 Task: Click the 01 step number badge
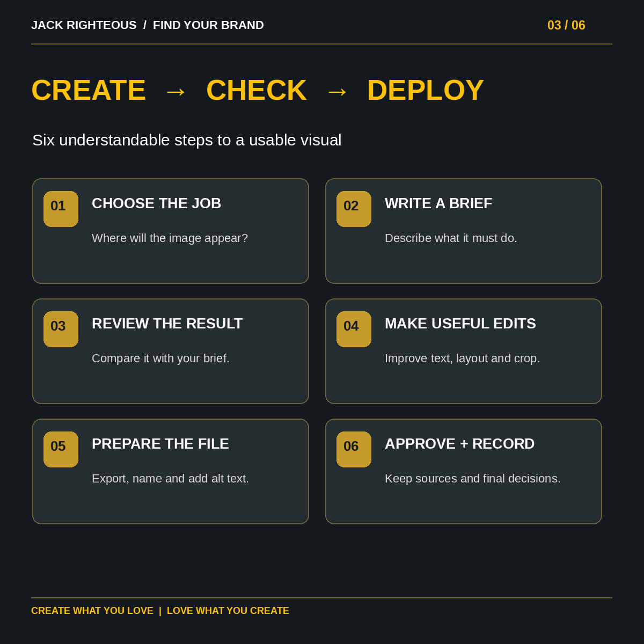pyautogui.click(x=61, y=209)
